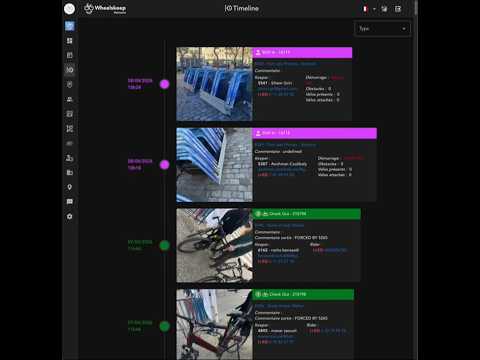Image resolution: width=480 pixels, height=360 pixels.
Task: Click the upper magenta Visit header bar
Action: click(302, 52)
